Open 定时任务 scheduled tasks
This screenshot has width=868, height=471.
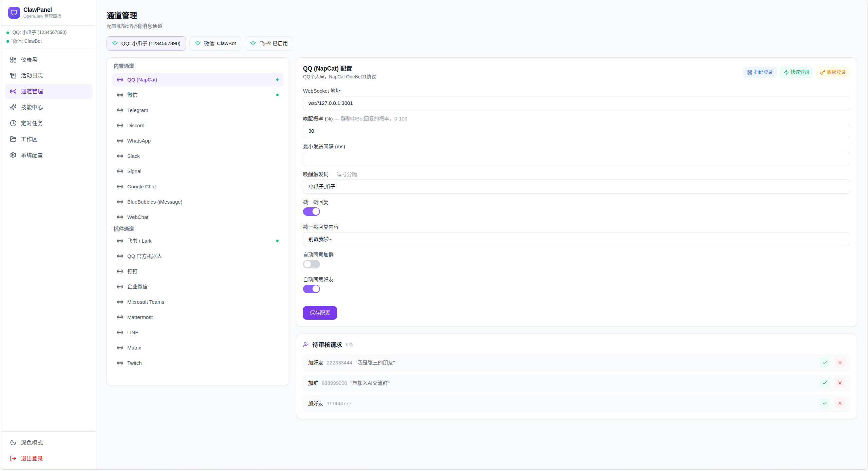coord(32,123)
